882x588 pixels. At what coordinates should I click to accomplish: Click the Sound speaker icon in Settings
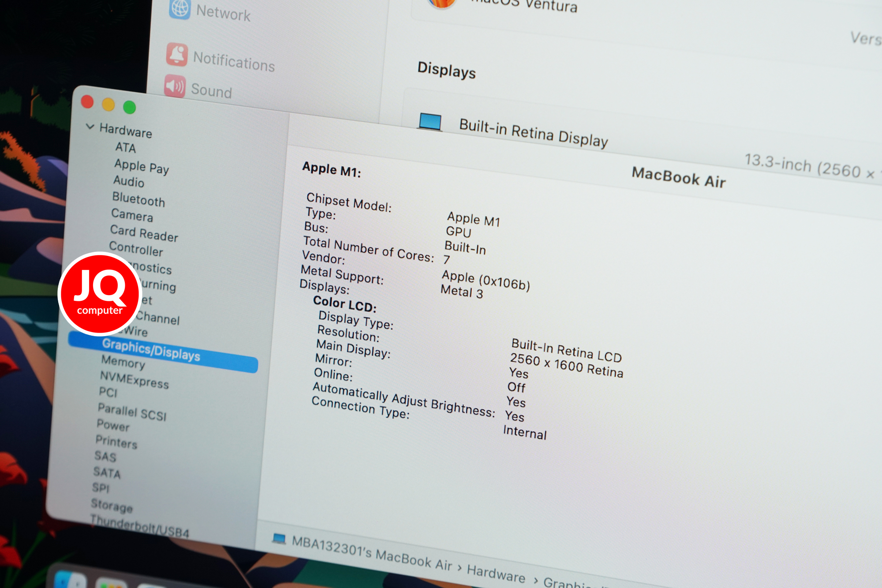click(x=175, y=86)
